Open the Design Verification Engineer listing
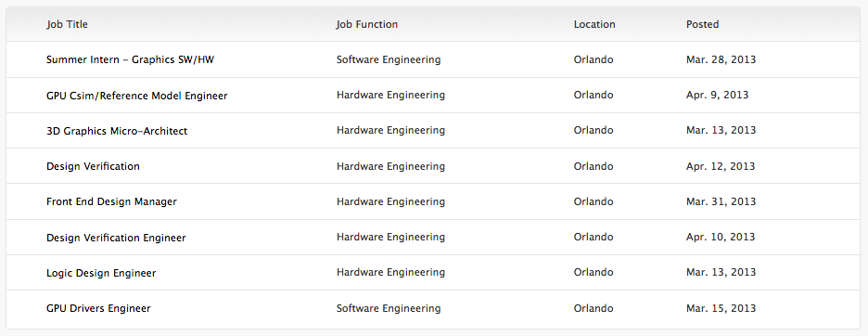 coord(116,238)
